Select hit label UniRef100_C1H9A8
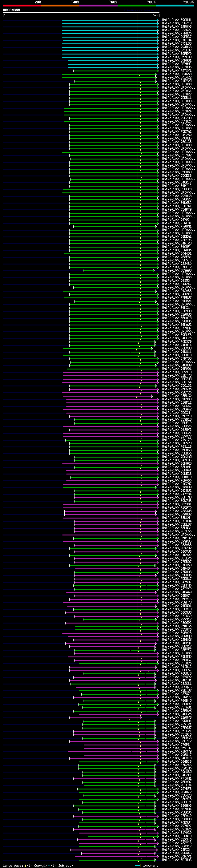The height and width of the screenshot is (868, 197). coord(176,399)
